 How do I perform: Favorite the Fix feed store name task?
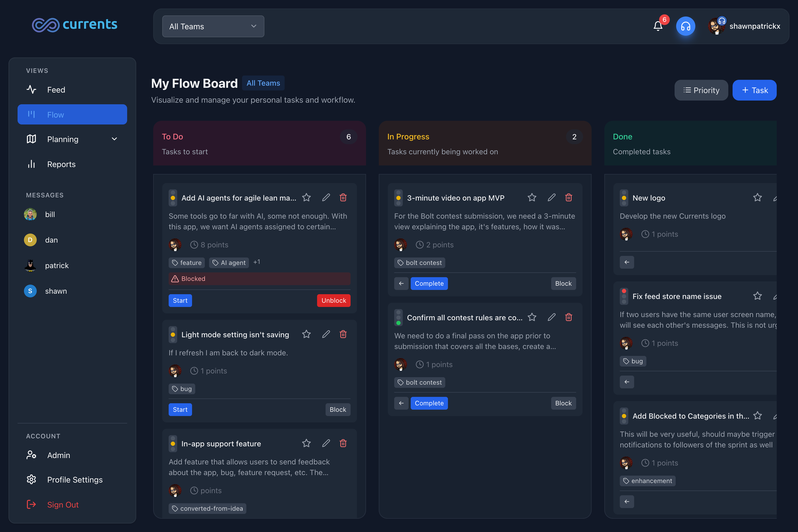click(x=757, y=296)
